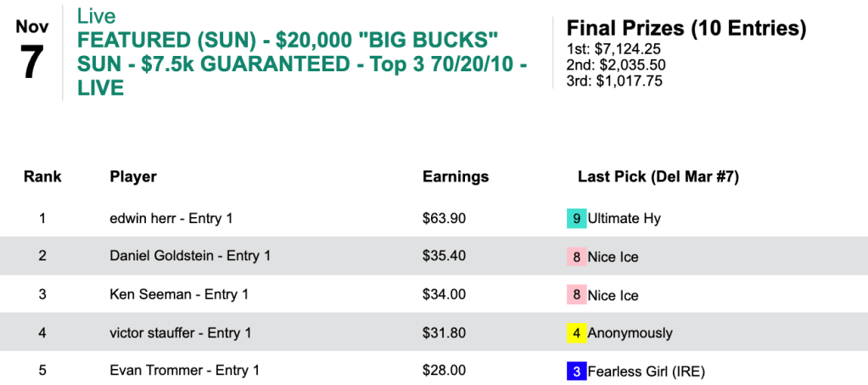Select the yellow 4 badge beside Anonymously
This screenshot has width=868, height=385.
[x=576, y=333]
